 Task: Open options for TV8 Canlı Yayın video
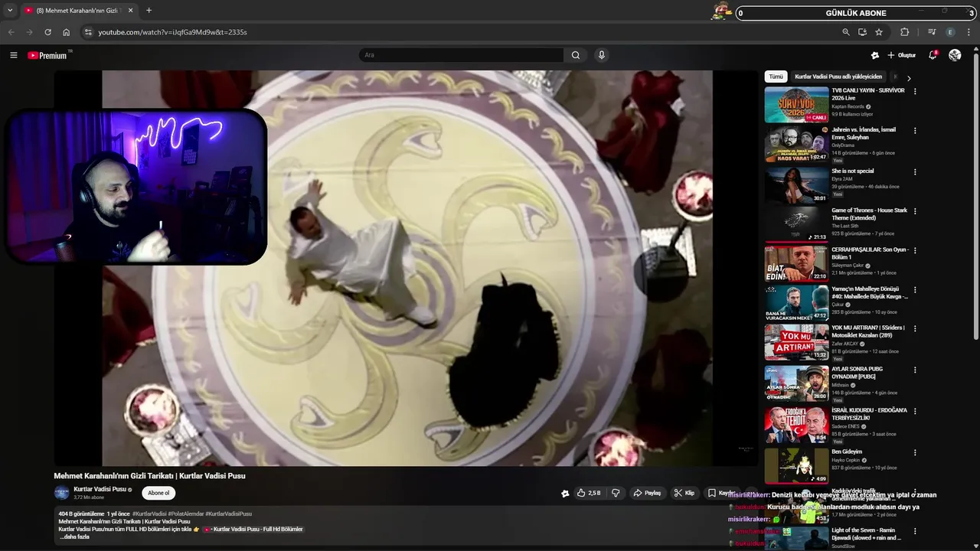[x=915, y=91]
